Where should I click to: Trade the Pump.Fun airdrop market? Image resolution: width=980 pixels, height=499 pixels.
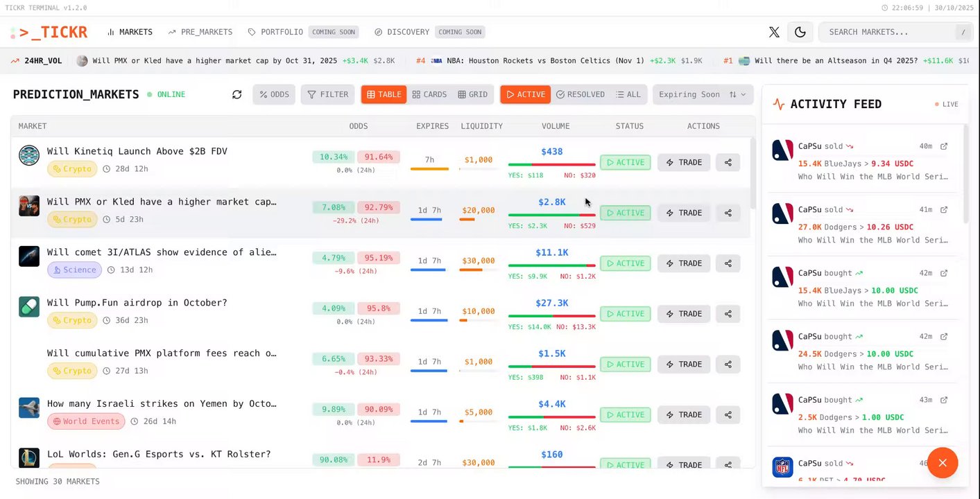(x=684, y=313)
